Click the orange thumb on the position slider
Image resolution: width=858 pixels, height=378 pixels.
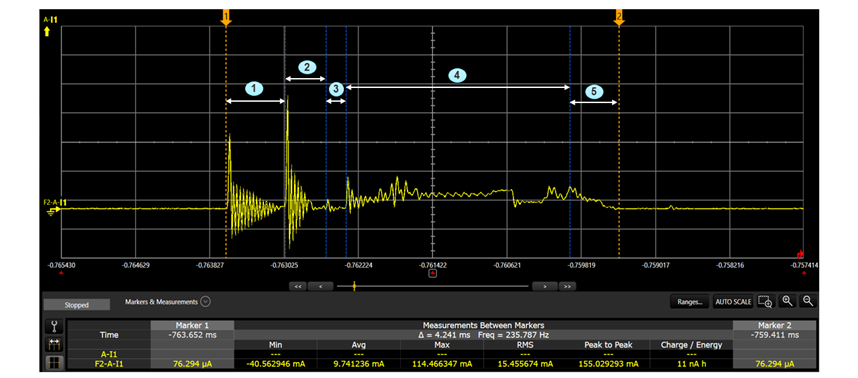click(355, 286)
